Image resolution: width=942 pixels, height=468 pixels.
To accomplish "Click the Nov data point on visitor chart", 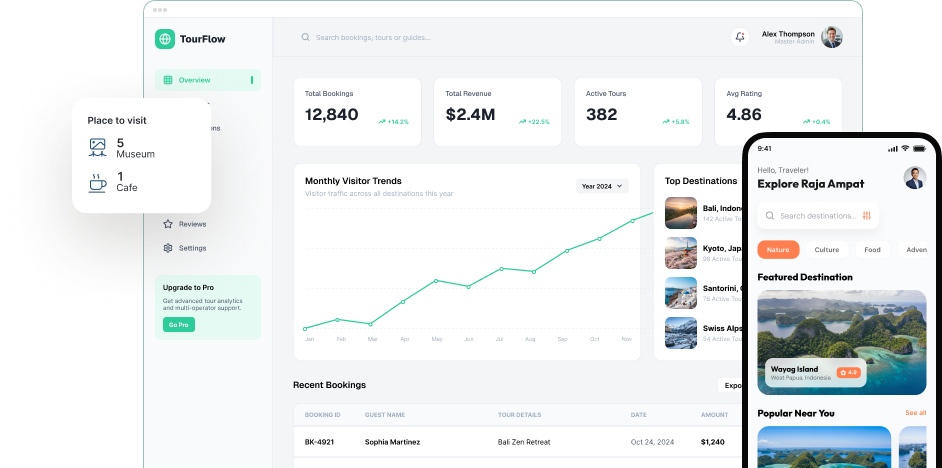I will pyautogui.click(x=632, y=220).
